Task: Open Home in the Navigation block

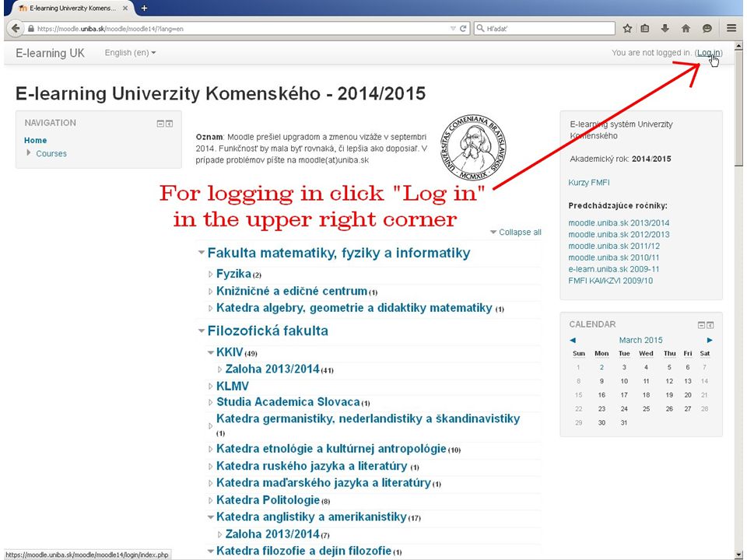Action: 35,140
